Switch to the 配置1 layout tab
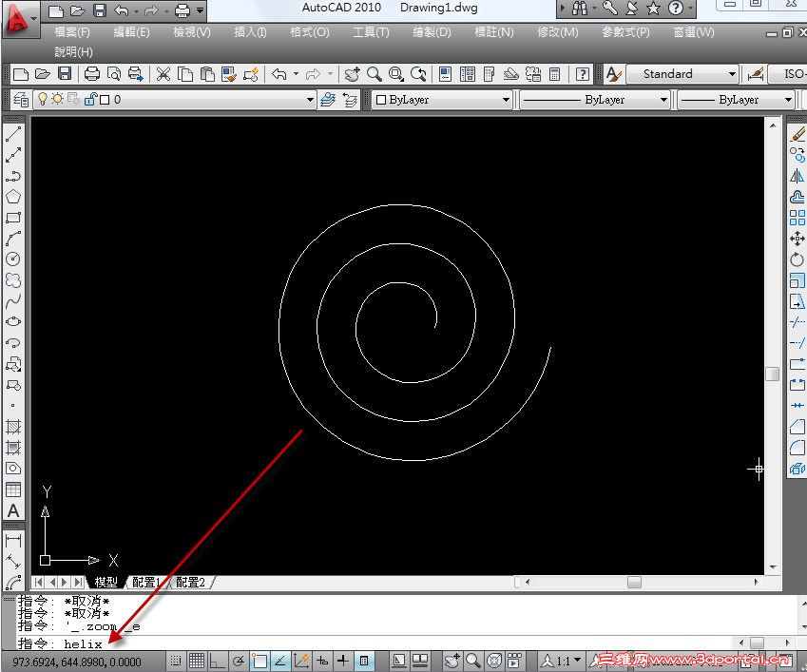 pyautogui.click(x=146, y=582)
